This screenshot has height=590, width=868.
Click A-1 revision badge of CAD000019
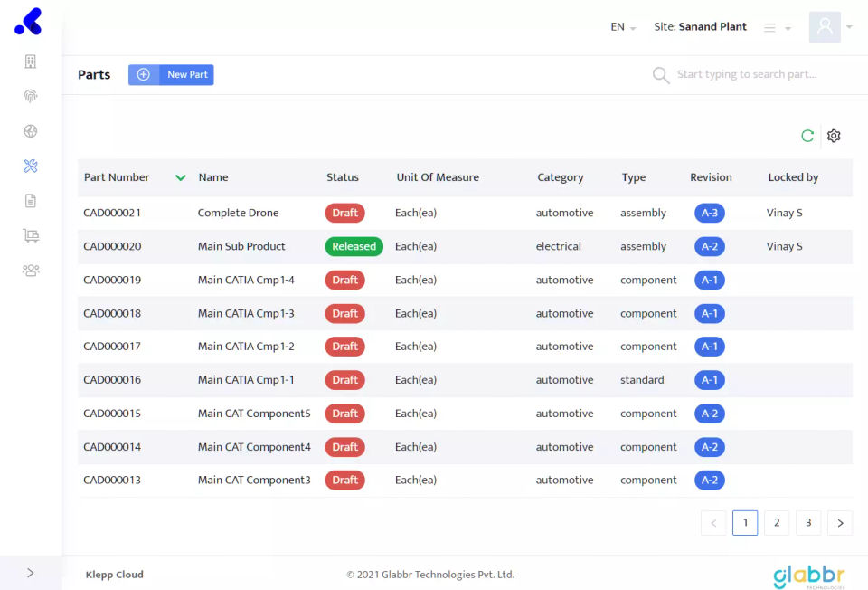coord(710,280)
